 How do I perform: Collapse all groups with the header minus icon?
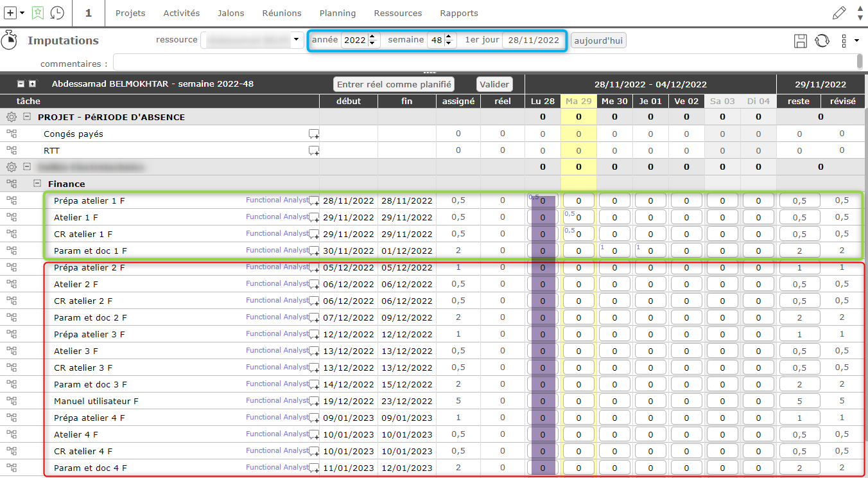click(x=21, y=84)
